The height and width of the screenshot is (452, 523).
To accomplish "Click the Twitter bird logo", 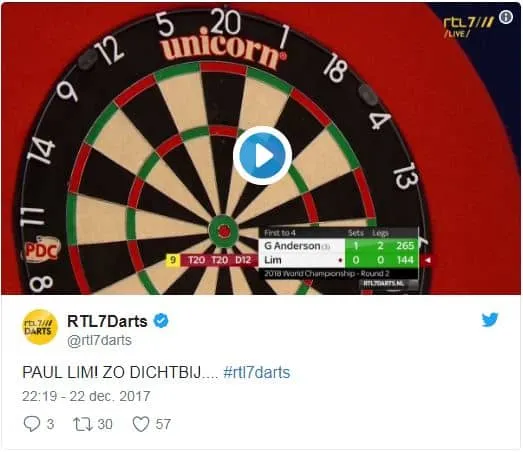I will pos(490,320).
